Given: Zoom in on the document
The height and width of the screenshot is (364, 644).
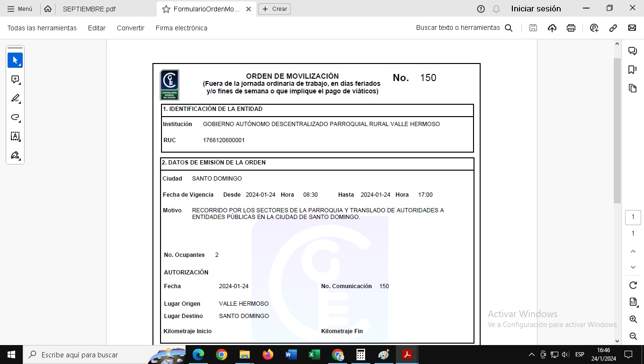Looking at the screenshot, I should click(x=633, y=319).
